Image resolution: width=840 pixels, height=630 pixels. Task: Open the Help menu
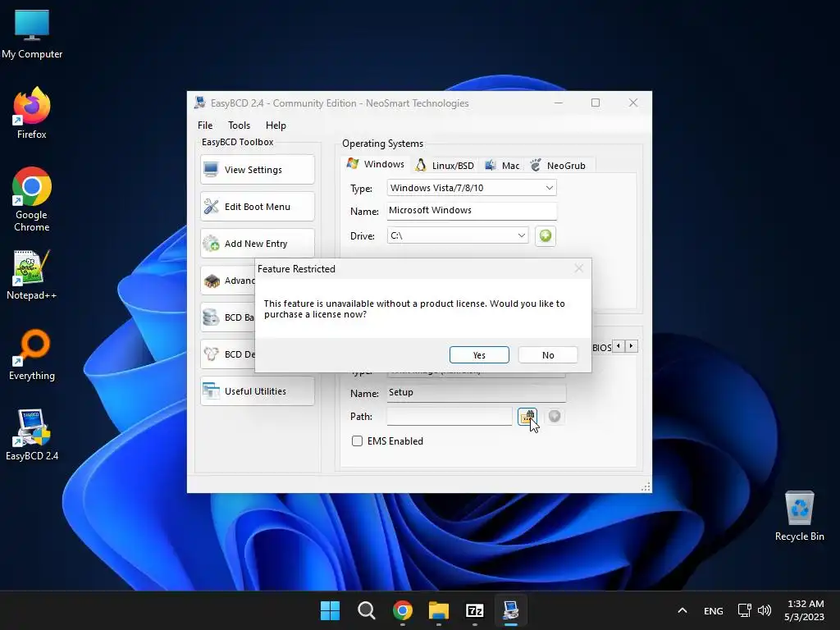click(x=276, y=125)
